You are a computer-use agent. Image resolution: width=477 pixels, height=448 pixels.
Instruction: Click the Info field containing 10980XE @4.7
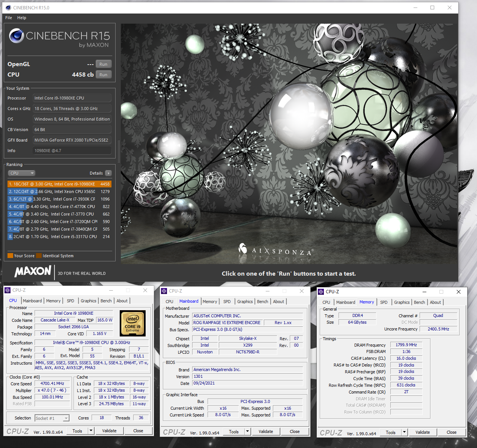(72, 151)
